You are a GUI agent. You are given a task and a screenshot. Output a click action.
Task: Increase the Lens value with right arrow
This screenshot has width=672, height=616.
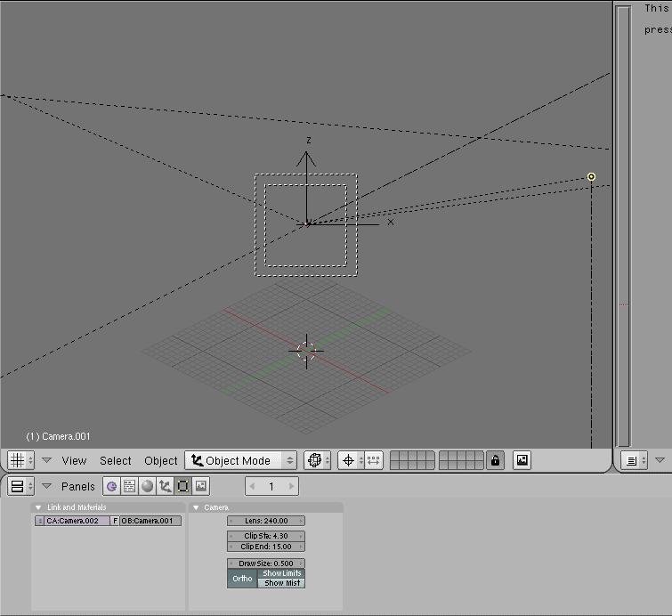coord(301,521)
